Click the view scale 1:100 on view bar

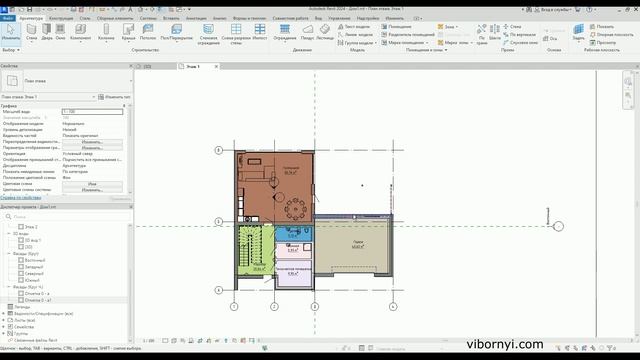149,340
